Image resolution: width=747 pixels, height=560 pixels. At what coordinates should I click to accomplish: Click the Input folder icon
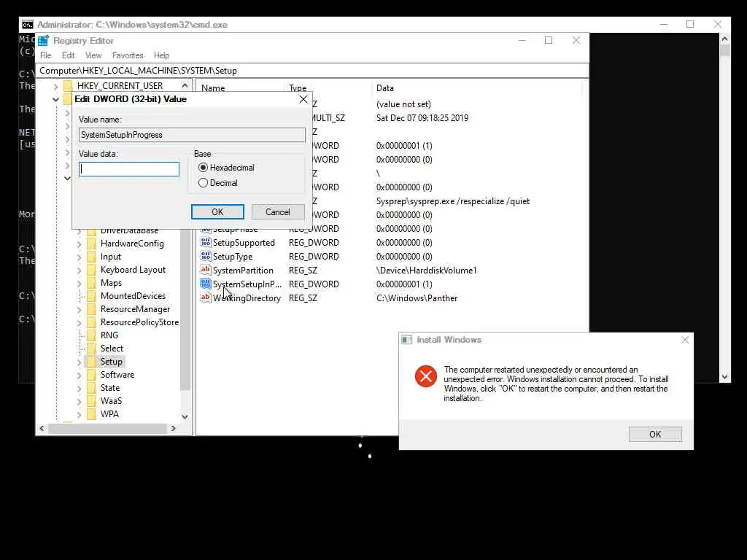(x=91, y=257)
